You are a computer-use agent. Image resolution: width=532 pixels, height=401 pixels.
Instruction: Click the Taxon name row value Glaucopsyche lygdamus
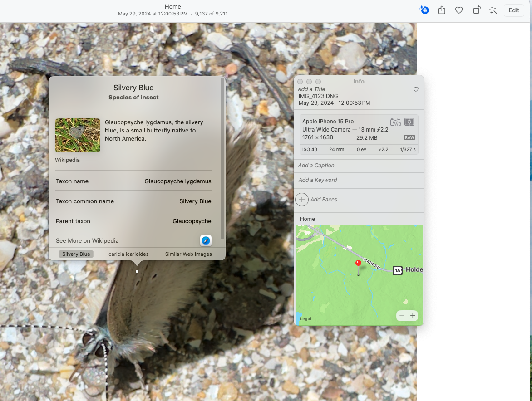(x=178, y=181)
